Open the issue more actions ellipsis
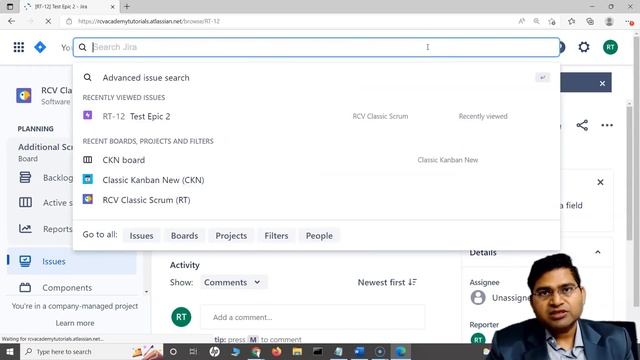The image size is (640, 360). [607, 125]
